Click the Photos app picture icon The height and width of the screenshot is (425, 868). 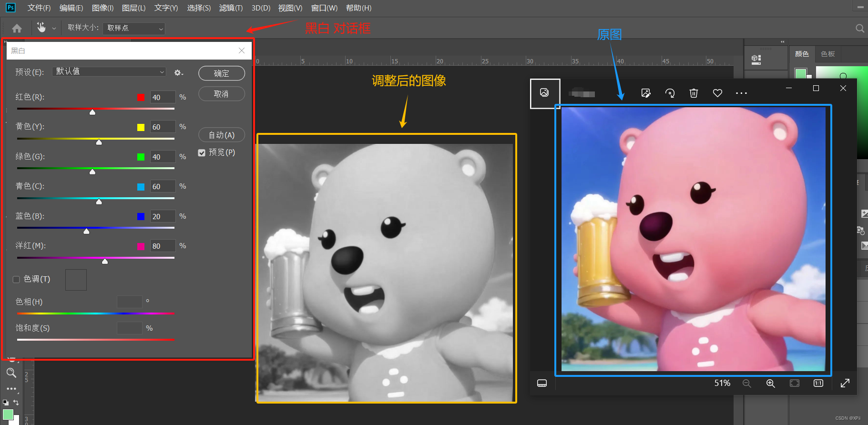[x=544, y=92]
